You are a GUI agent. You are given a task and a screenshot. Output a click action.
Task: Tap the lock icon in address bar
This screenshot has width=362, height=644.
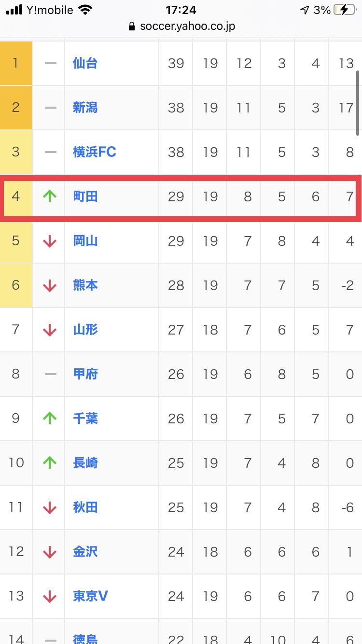click(132, 27)
